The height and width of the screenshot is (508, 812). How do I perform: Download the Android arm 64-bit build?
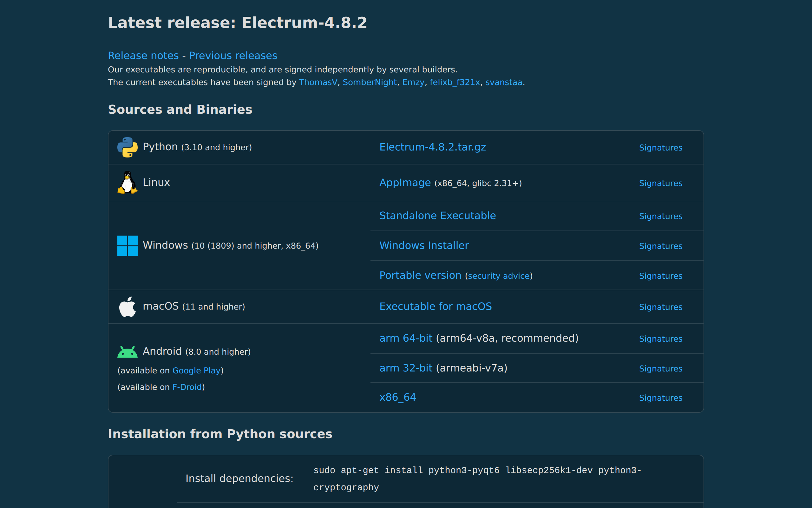click(x=406, y=338)
